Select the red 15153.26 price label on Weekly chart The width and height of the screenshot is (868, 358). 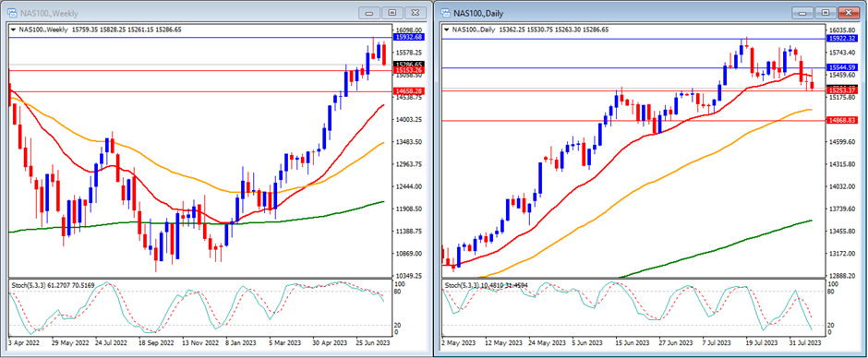(408, 70)
